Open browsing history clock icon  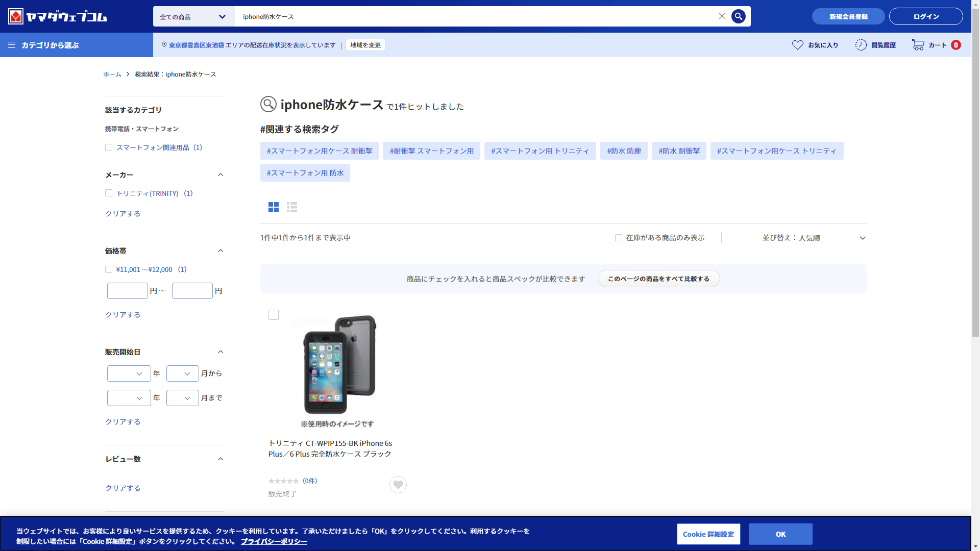(x=861, y=45)
